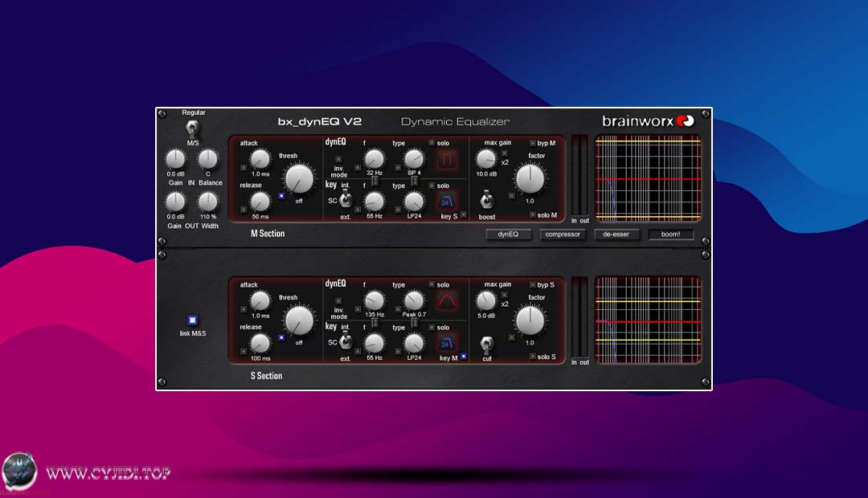This screenshot has height=498, width=868.
Task: Toggle M section dynEQ solo
Action: pyautogui.click(x=432, y=143)
